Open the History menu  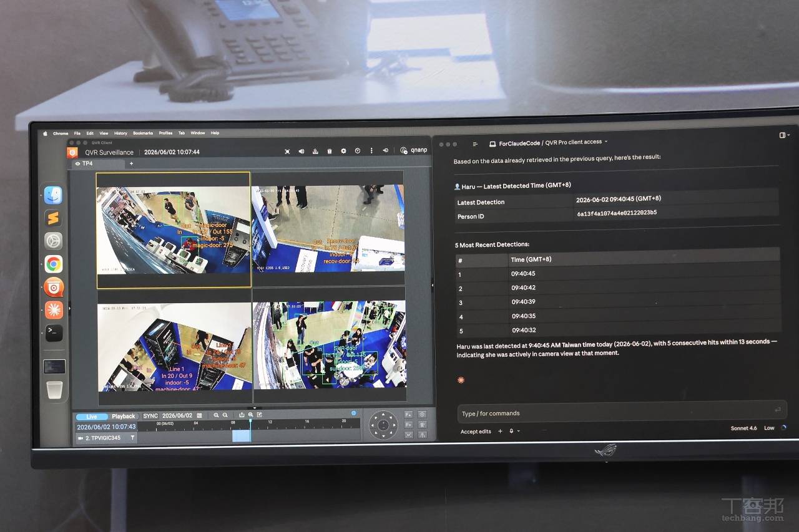pos(120,133)
